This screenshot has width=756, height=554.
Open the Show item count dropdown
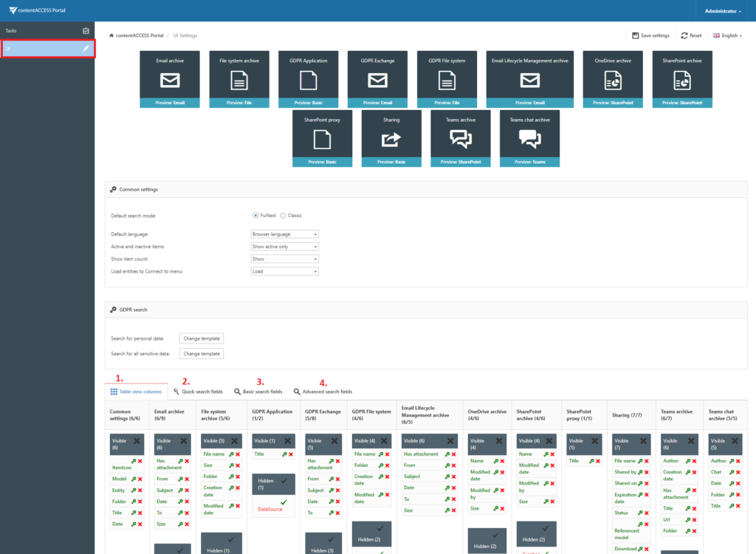284,259
